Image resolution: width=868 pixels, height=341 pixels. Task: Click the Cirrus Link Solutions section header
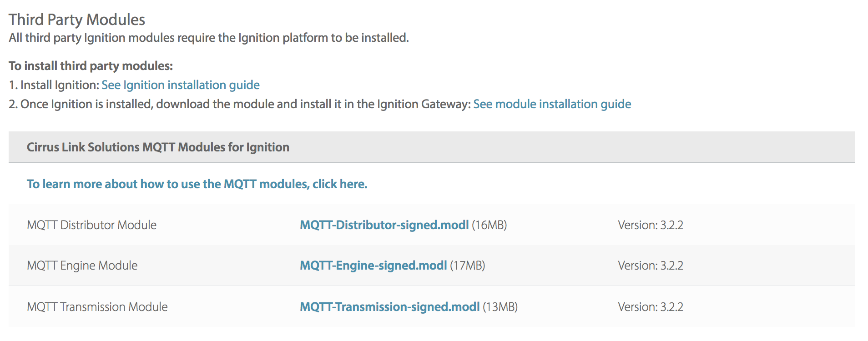pos(158,147)
